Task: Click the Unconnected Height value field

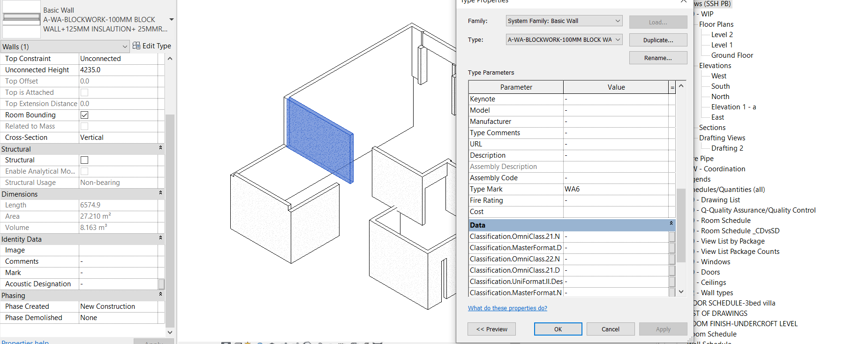Action: (x=118, y=70)
